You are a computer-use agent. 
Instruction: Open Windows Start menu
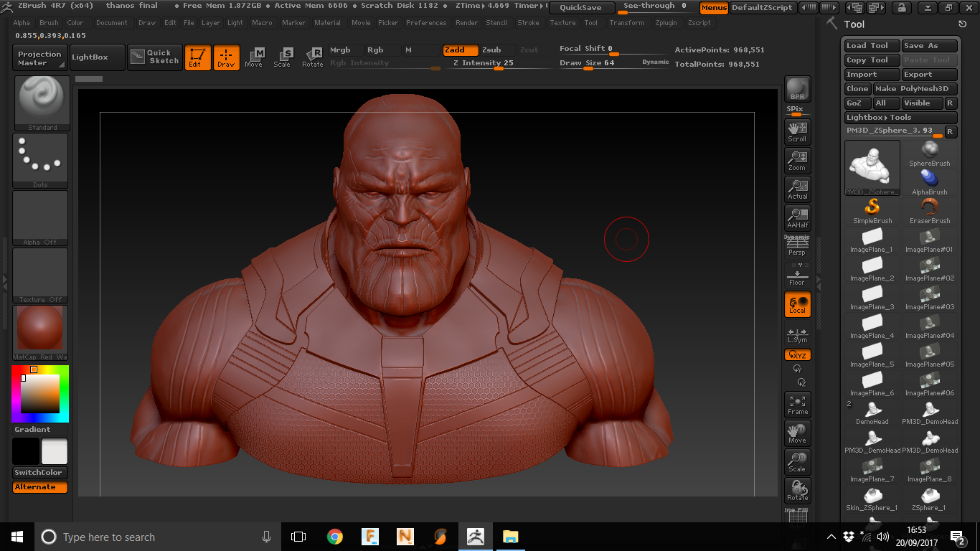[x=17, y=537]
